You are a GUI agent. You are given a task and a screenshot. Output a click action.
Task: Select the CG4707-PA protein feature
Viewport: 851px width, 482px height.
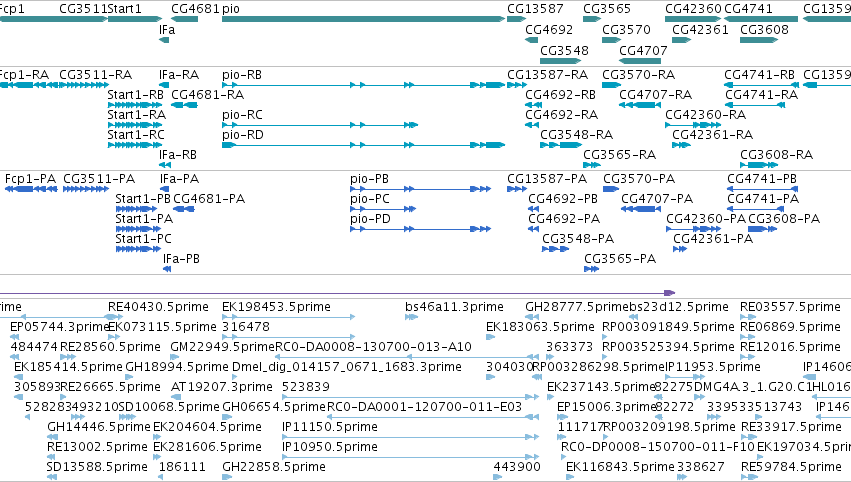click(641, 209)
